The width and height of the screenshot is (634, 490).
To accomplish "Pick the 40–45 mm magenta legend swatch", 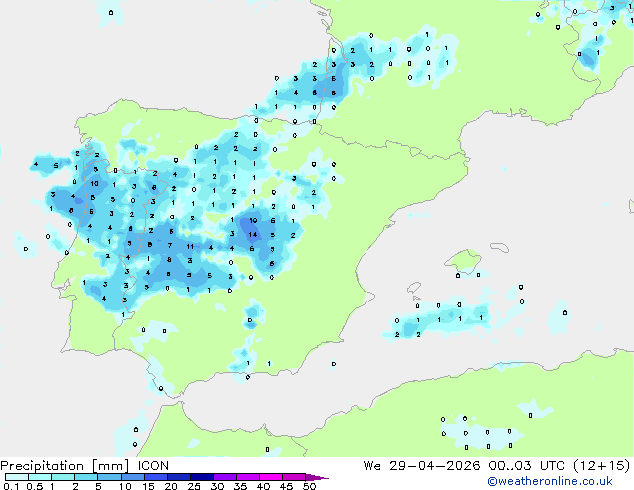I will pos(271,477).
